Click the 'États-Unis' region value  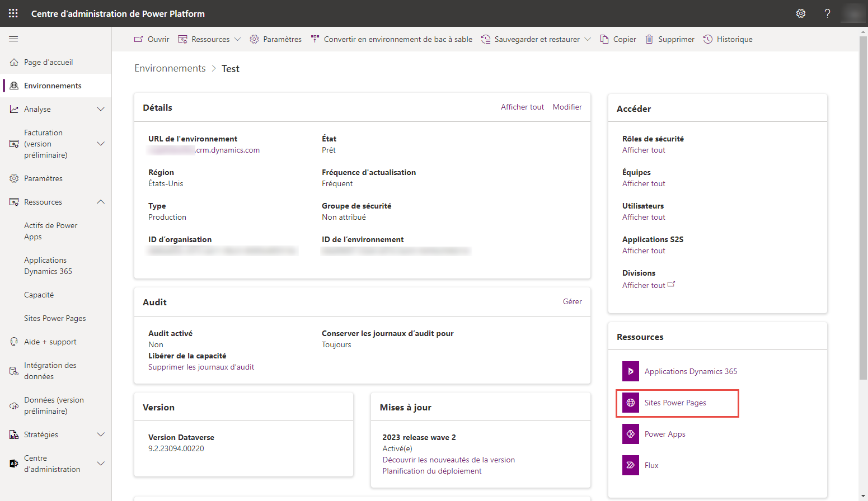click(x=166, y=183)
